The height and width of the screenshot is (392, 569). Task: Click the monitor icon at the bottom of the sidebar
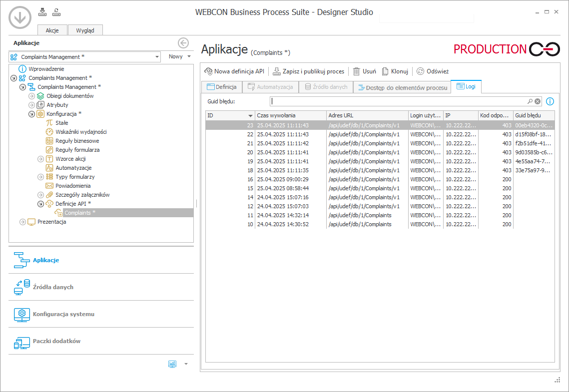click(x=172, y=364)
